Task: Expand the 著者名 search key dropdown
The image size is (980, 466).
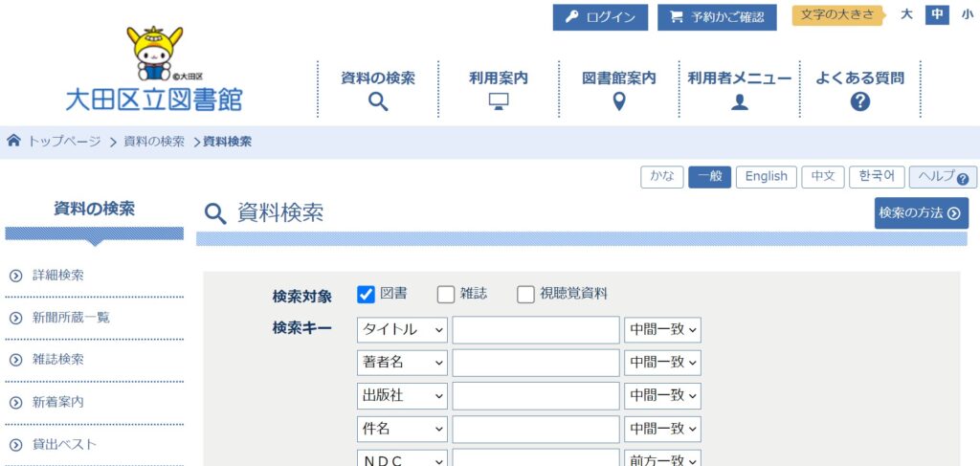Action: click(x=402, y=363)
